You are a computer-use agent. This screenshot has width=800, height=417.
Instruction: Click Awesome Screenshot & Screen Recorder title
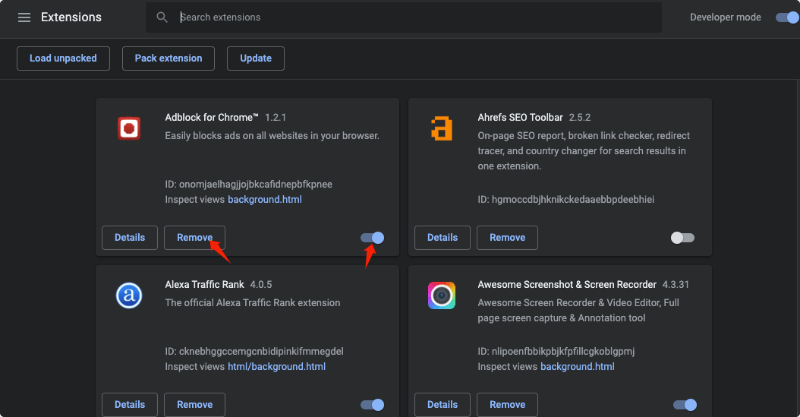click(567, 285)
